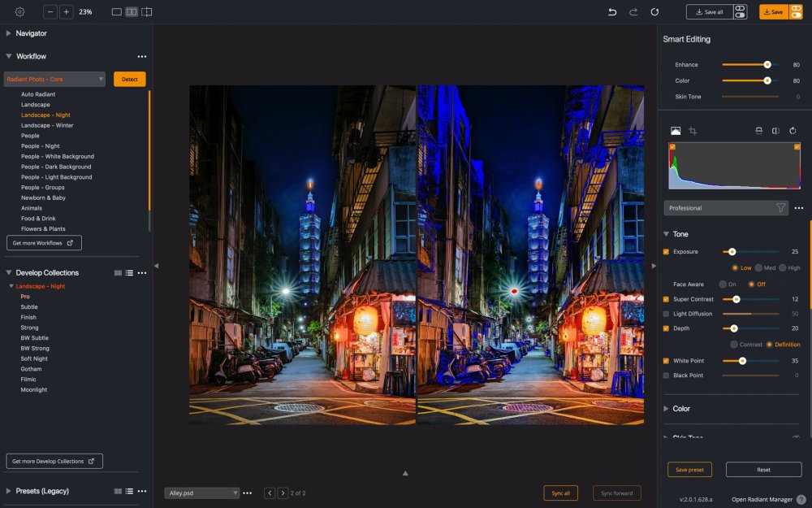Click Get more Workflows link

[x=44, y=242]
